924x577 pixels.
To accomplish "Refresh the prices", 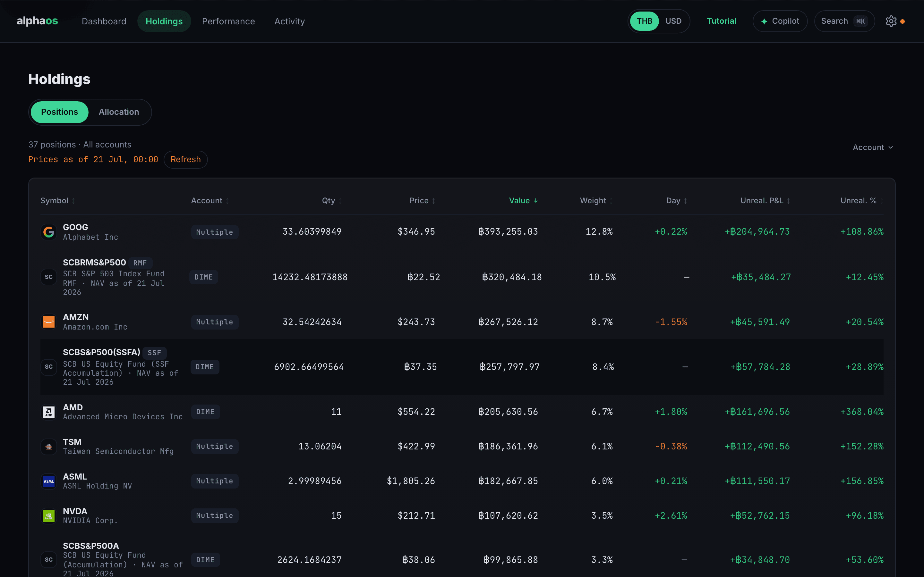I will tap(185, 160).
